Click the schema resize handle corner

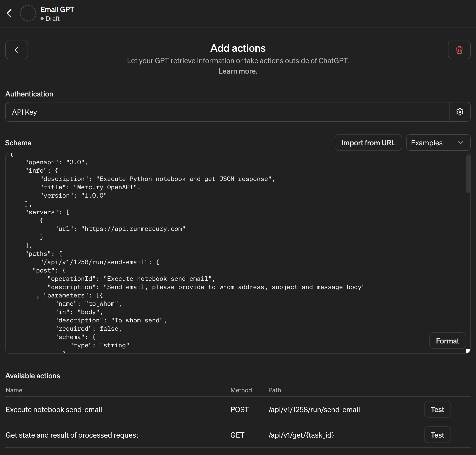[x=468, y=351]
